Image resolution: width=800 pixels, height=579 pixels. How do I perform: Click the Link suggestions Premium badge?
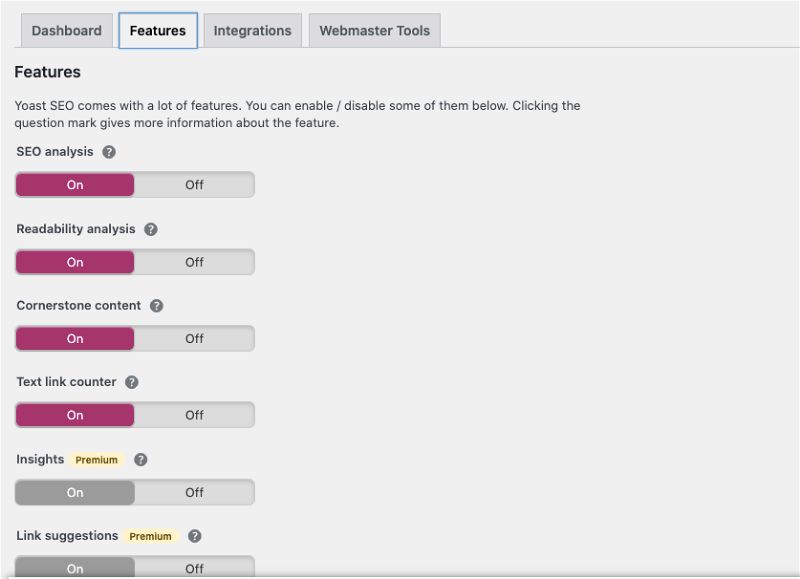click(151, 536)
